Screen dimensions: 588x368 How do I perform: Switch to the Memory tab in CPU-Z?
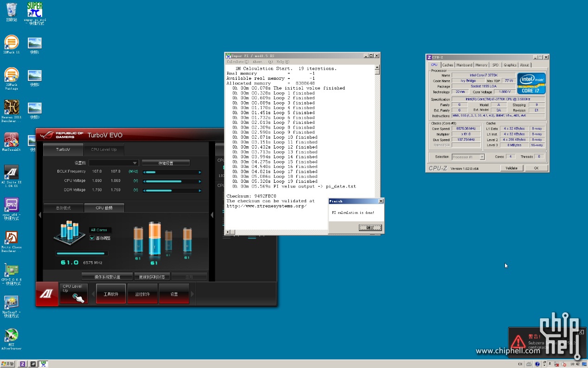click(481, 65)
